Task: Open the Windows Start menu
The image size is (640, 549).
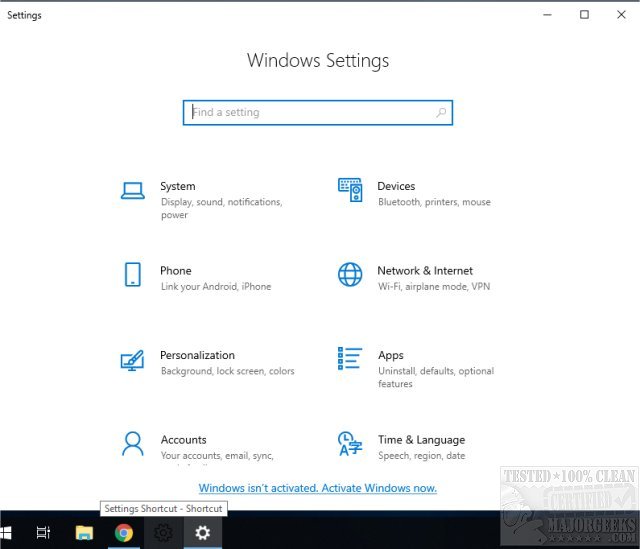Action: (x=8, y=533)
